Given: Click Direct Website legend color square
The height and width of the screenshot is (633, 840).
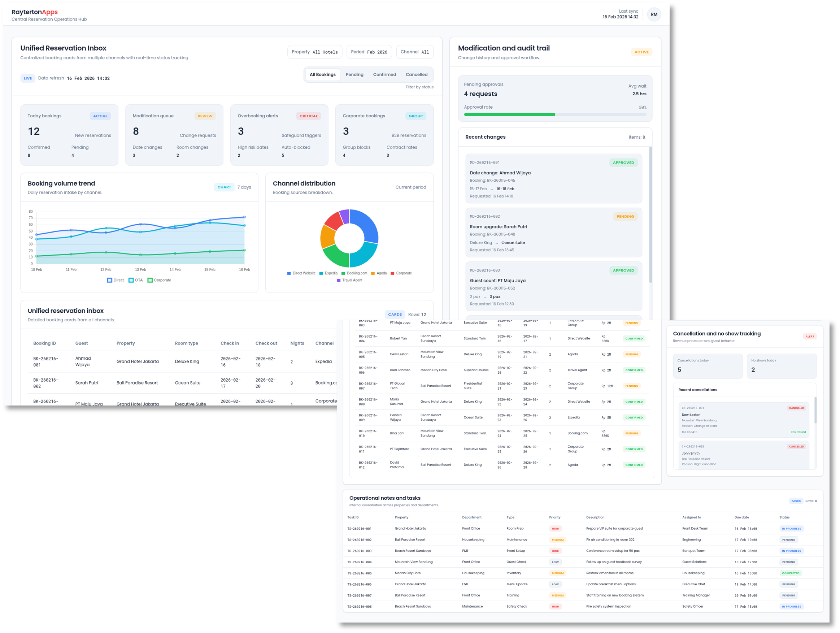Looking at the screenshot, I should (x=289, y=273).
